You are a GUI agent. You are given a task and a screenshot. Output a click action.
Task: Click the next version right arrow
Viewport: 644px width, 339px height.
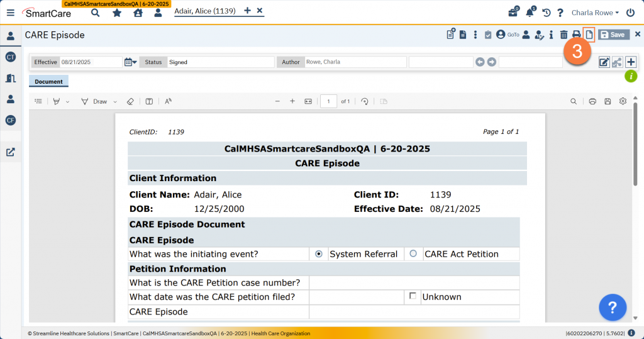pyautogui.click(x=492, y=62)
